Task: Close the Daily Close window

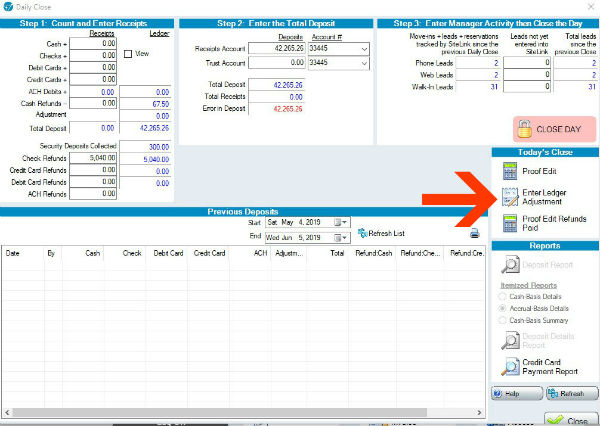Action: (x=592, y=7)
